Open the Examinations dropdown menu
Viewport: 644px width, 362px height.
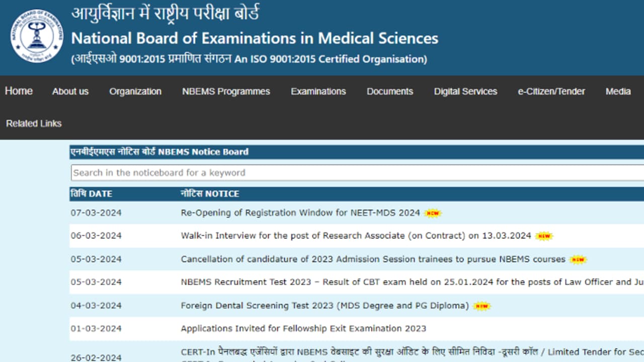[x=318, y=92]
